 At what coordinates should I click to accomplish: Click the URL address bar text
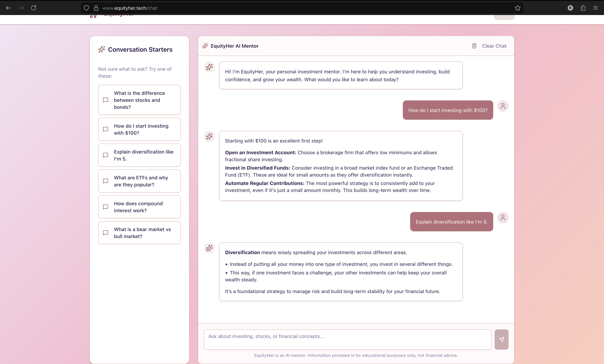tap(130, 8)
